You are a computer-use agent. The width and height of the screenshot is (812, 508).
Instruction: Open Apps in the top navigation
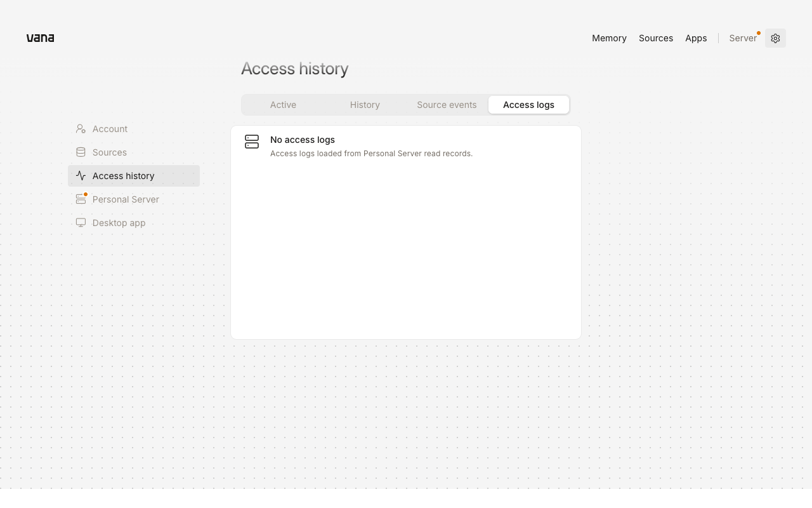point(696,38)
